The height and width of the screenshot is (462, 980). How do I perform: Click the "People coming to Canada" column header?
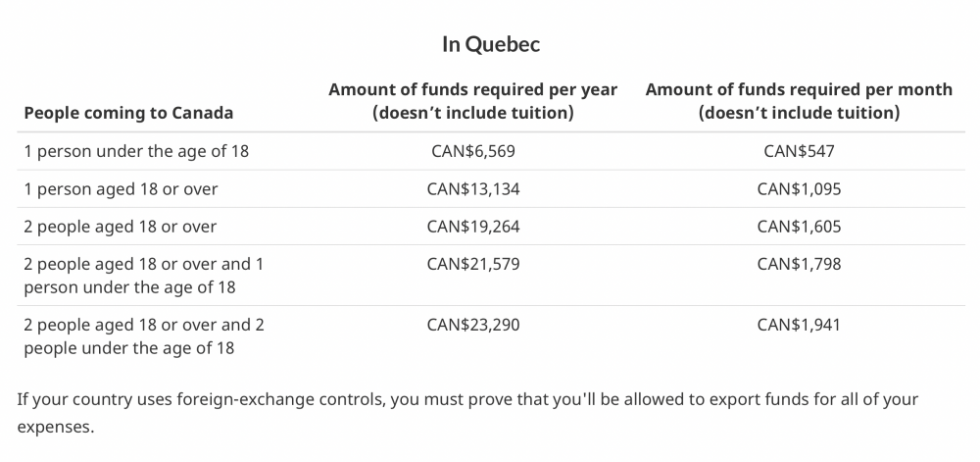tap(128, 113)
